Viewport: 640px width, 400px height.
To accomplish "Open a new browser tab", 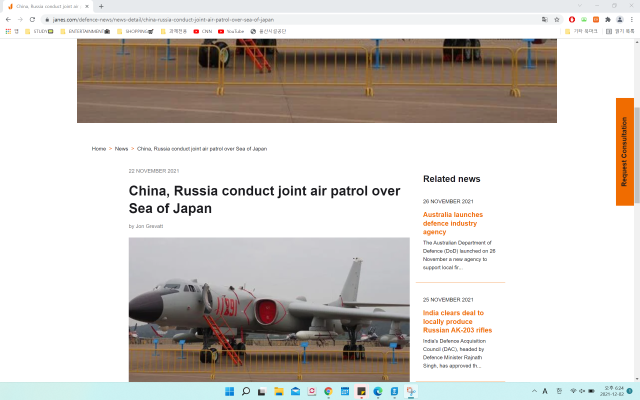I will pyautogui.click(x=101, y=6).
